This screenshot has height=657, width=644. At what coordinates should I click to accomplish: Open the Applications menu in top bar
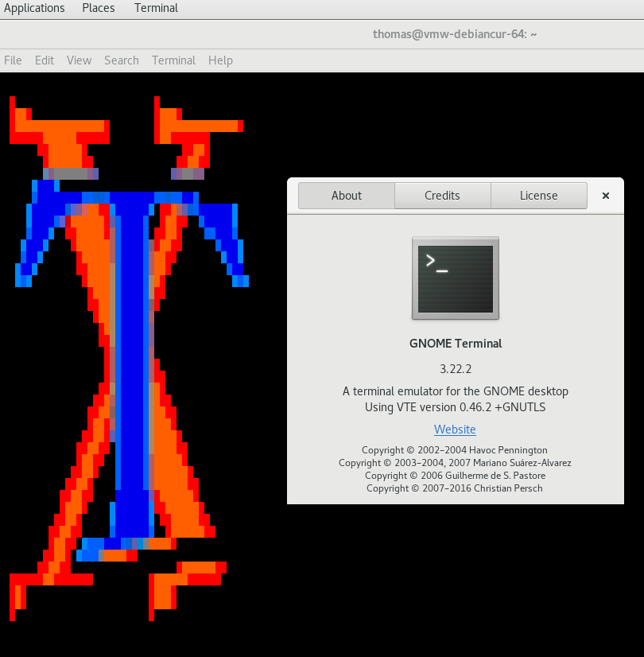pyautogui.click(x=34, y=8)
